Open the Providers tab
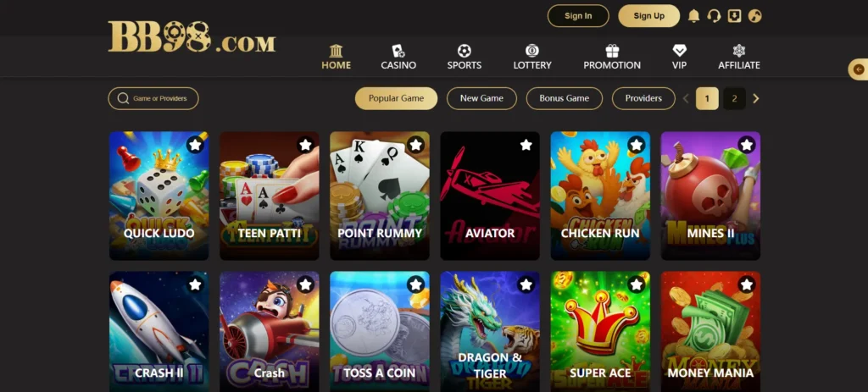The height and width of the screenshot is (392, 868). pyautogui.click(x=643, y=98)
